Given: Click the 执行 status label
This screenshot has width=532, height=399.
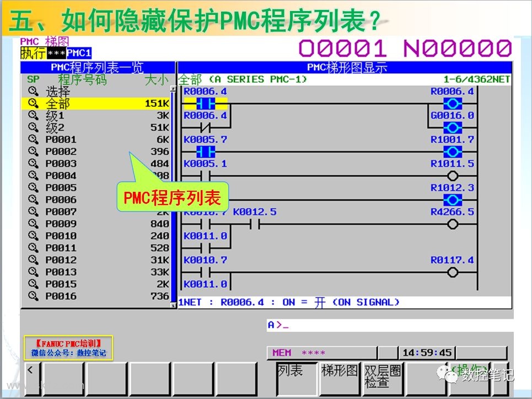Looking at the screenshot, I should pyautogui.click(x=33, y=53).
